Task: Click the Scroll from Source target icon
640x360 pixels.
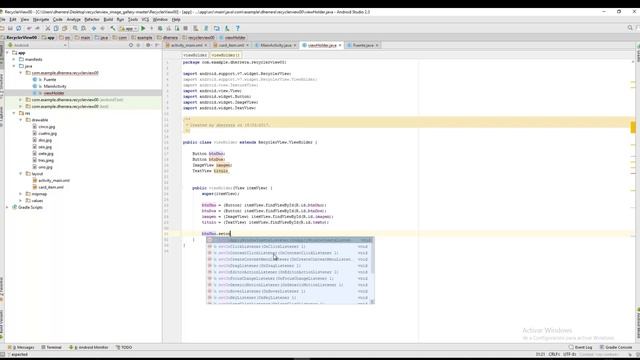Action: [x=131, y=45]
